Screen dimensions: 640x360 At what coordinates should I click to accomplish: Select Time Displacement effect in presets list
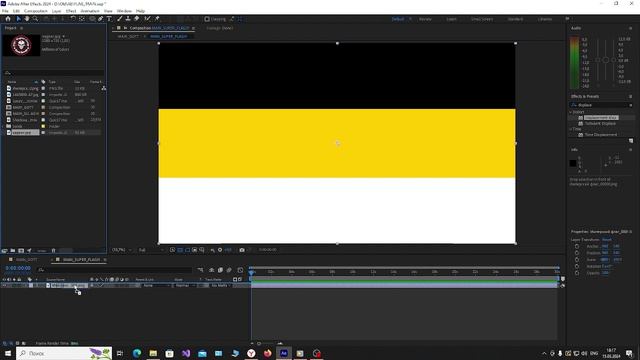601,135
